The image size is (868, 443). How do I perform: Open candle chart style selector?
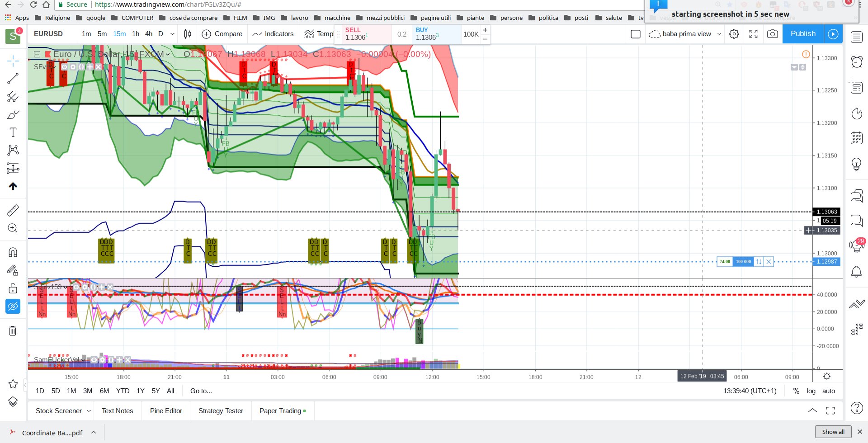188,34
